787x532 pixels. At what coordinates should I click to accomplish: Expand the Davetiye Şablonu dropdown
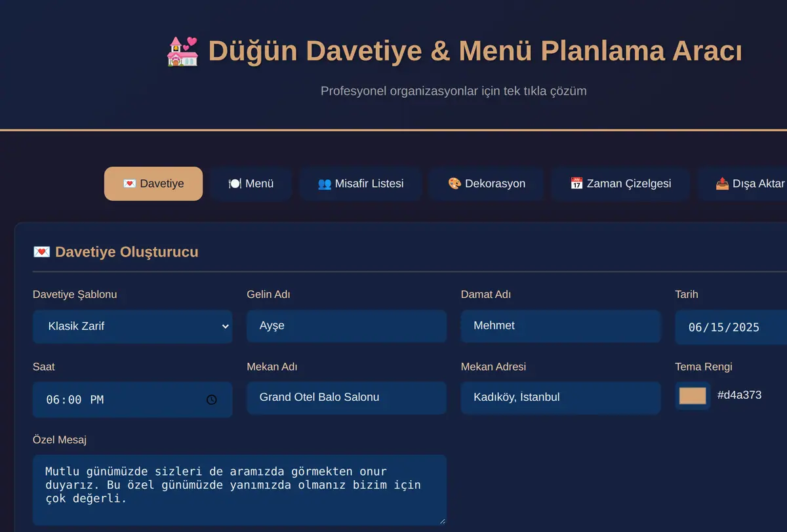132,326
